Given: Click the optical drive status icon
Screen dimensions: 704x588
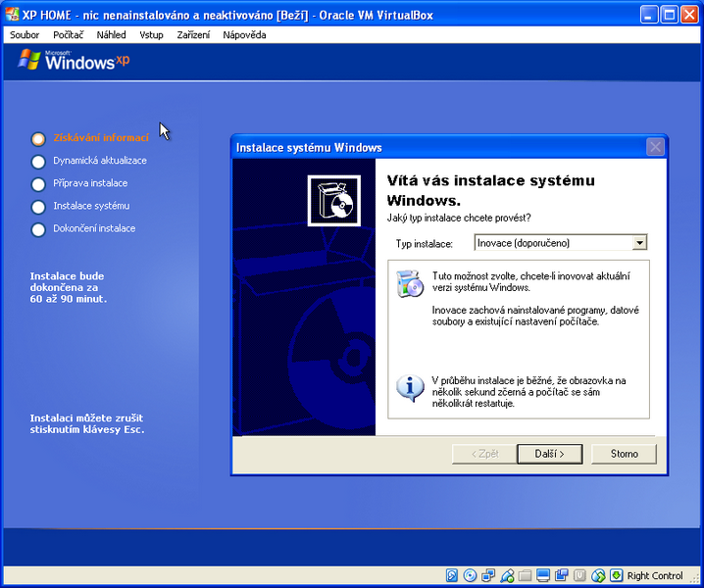Looking at the screenshot, I should click(470, 575).
